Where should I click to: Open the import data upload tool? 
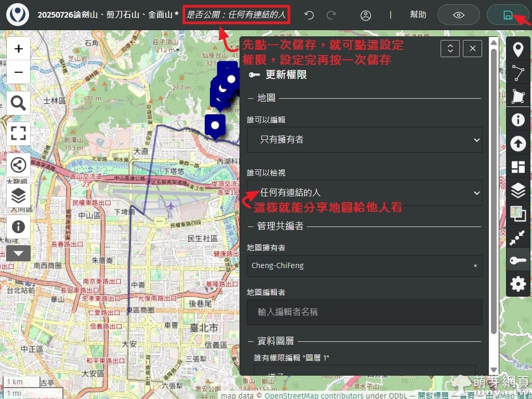coord(518,143)
